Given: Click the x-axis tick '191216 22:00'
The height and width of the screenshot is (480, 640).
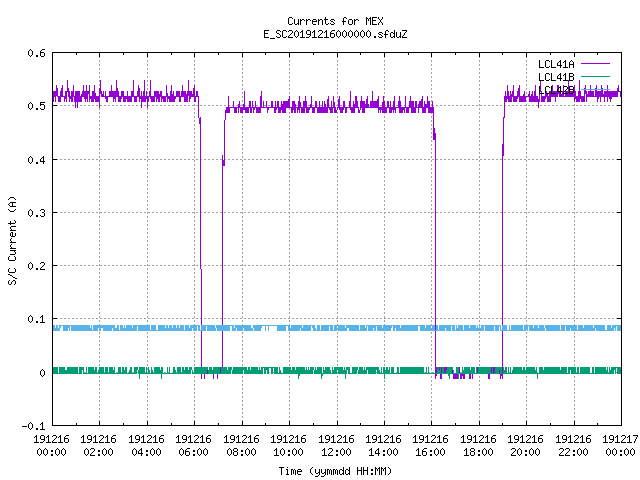Looking at the screenshot, I should point(573,446).
